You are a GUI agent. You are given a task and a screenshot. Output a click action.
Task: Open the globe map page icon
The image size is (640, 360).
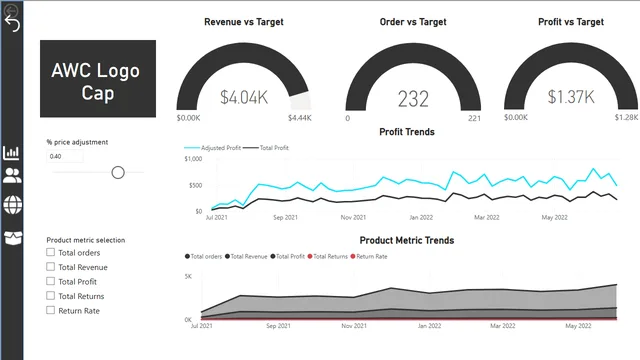(x=13, y=204)
